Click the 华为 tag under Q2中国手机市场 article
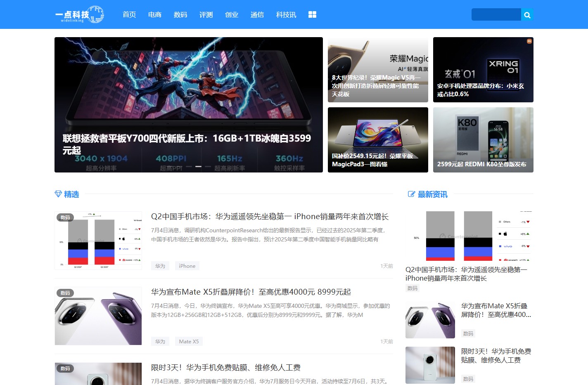 pyautogui.click(x=160, y=266)
